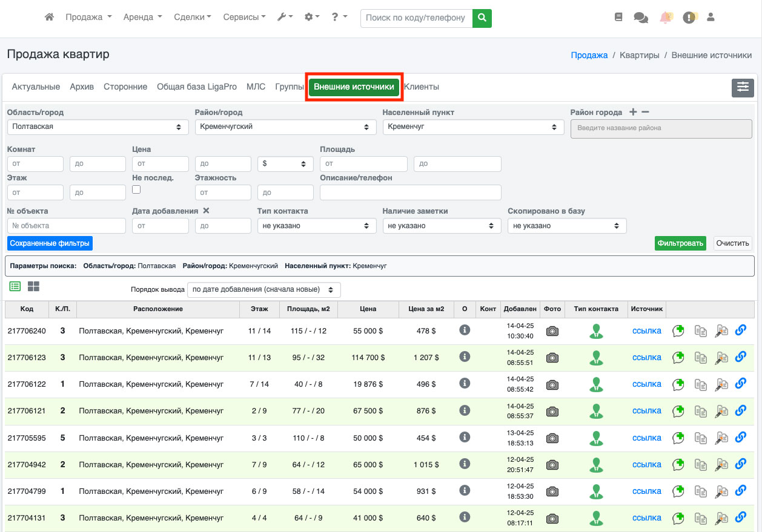Switch to list view mode
Screen dimensions: 762x532
(x=15, y=286)
